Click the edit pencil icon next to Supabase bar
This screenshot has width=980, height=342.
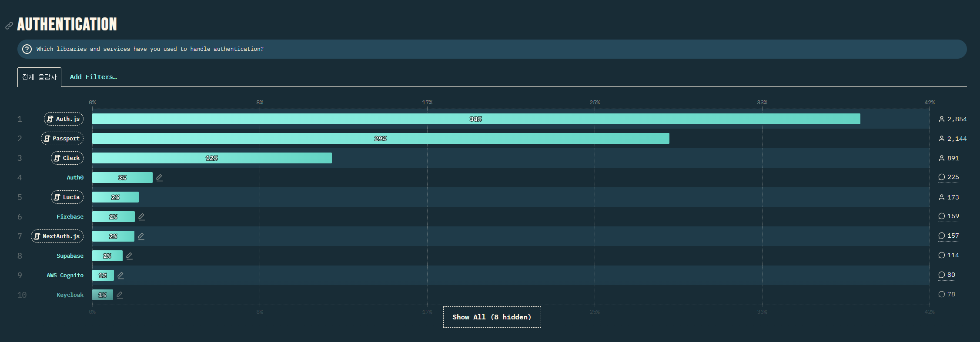129,256
